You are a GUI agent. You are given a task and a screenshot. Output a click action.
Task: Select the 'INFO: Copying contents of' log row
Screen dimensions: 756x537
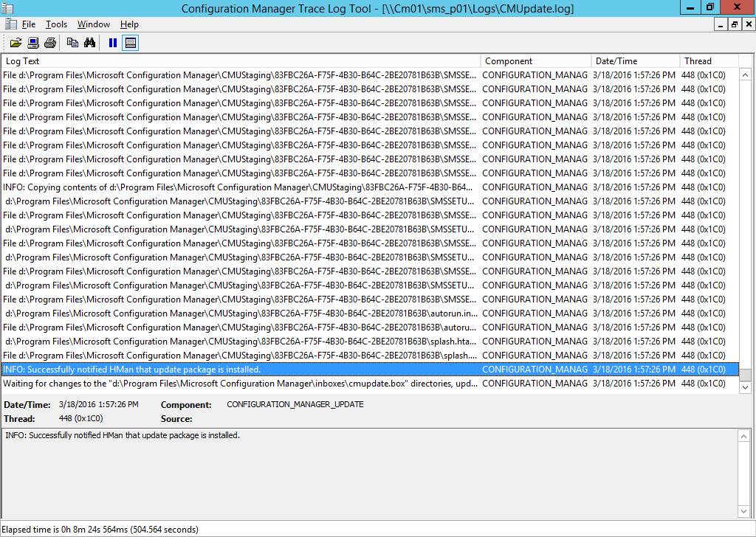pyautogui.click(x=370, y=187)
